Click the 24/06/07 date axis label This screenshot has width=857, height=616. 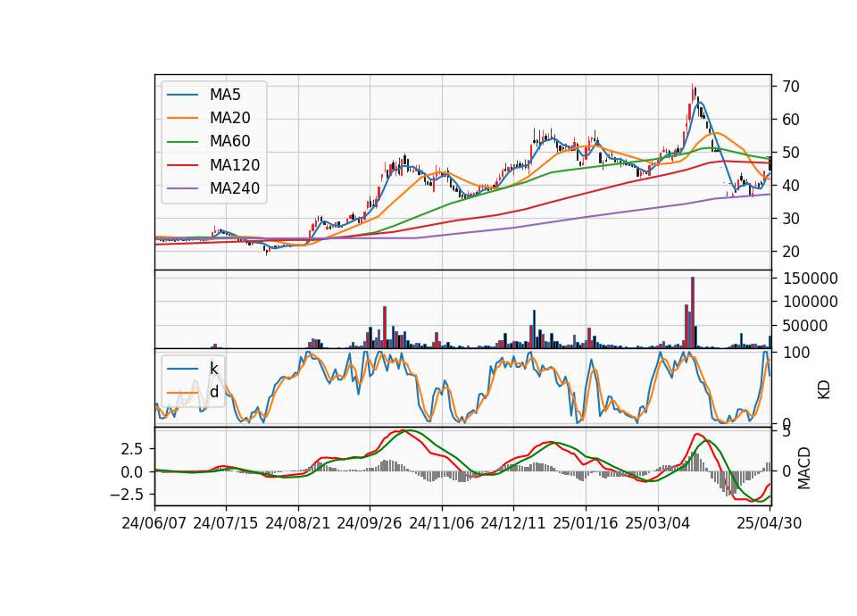click(x=154, y=523)
